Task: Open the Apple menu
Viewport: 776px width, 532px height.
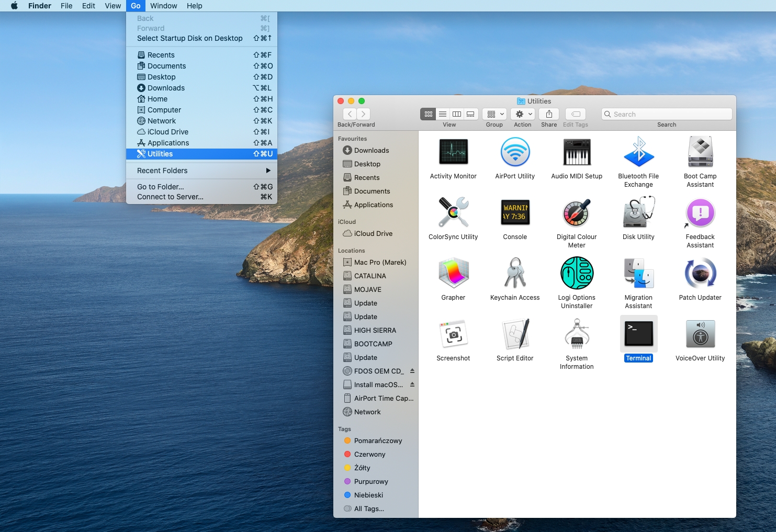Action: (14, 6)
